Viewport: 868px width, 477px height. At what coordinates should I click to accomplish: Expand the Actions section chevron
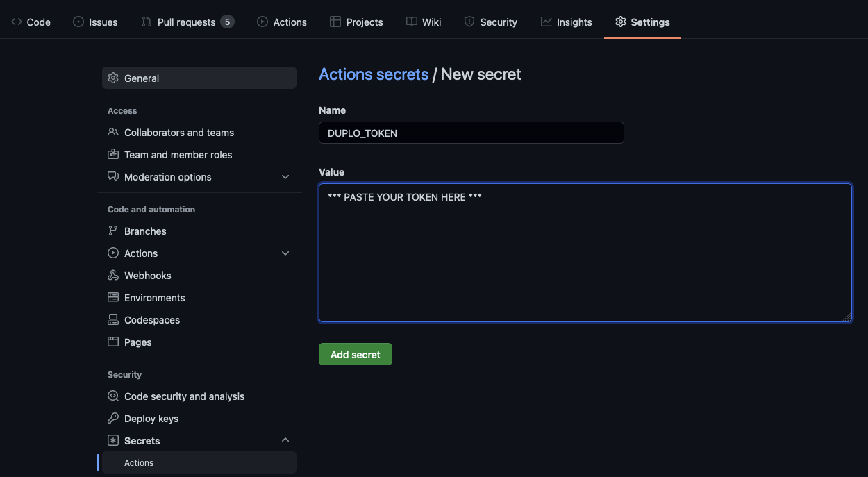point(285,253)
